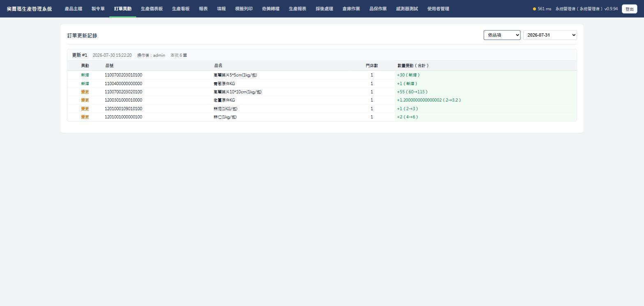
Task: Click the yellow latency status dot
Action: 534,9
